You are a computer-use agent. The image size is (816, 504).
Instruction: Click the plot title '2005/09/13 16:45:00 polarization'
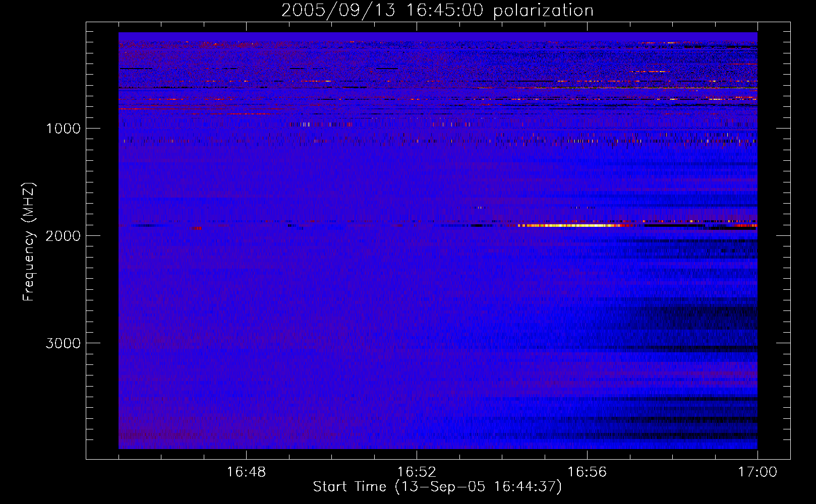pyautogui.click(x=437, y=10)
